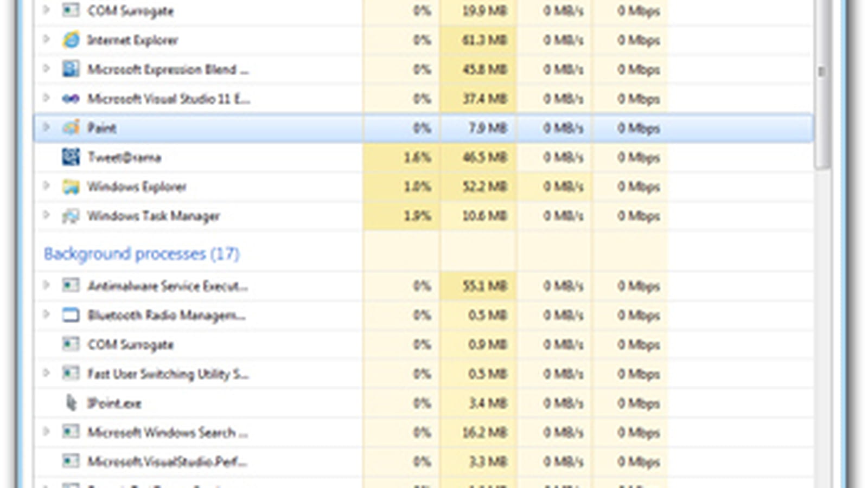Viewport: 868px width, 488px height.
Task: Click icon of COM Surrogate using 0.9 MB
Action: (x=71, y=344)
